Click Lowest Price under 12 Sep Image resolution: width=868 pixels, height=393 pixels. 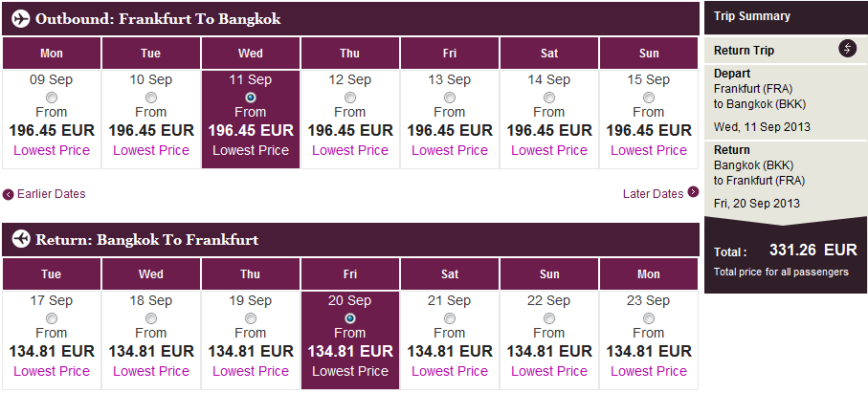coord(350,150)
